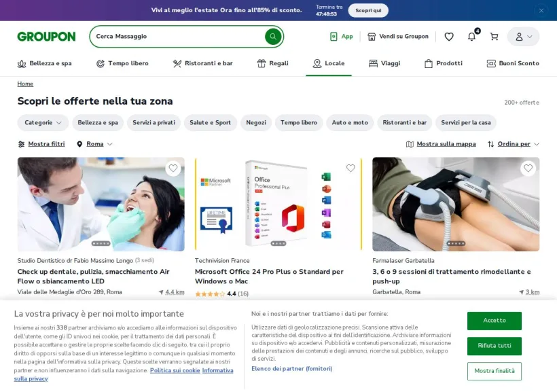This screenshot has width=557, height=392.
Task: Click image carousel dots on dentist deal
Action: 101,243
